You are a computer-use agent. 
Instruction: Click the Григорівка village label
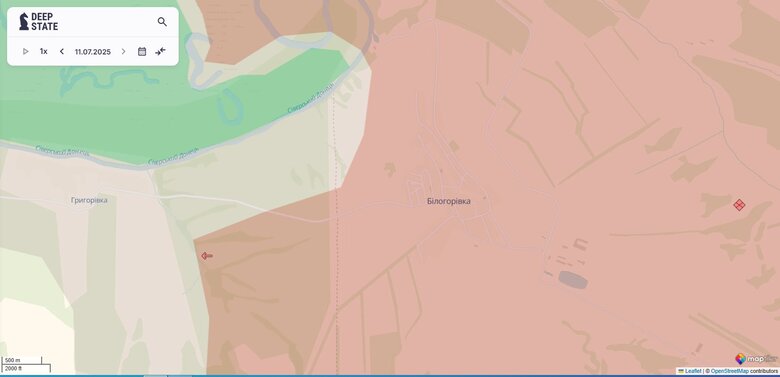[89, 200]
